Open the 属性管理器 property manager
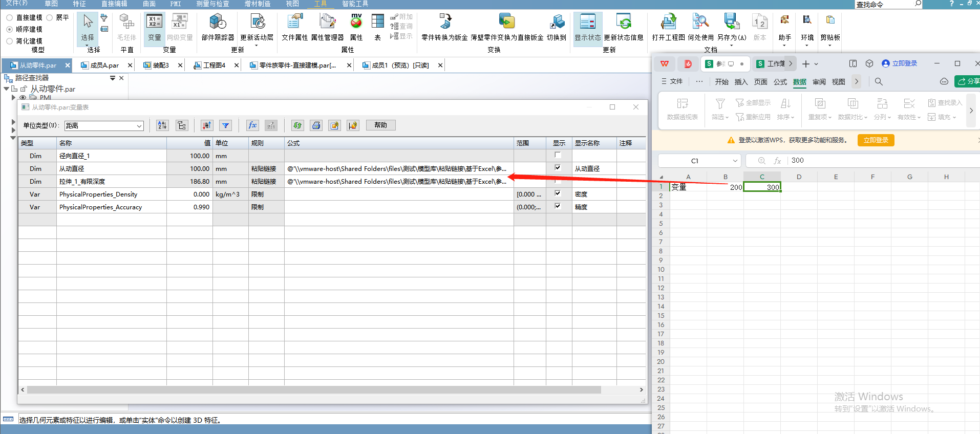The width and height of the screenshot is (980, 434). tap(327, 27)
